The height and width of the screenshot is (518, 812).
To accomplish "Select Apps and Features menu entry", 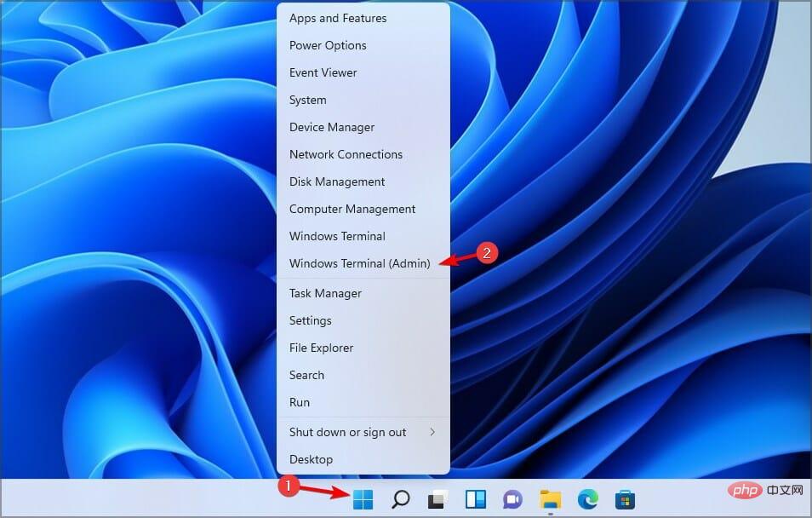I will pyautogui.click(x=363, y=18).
